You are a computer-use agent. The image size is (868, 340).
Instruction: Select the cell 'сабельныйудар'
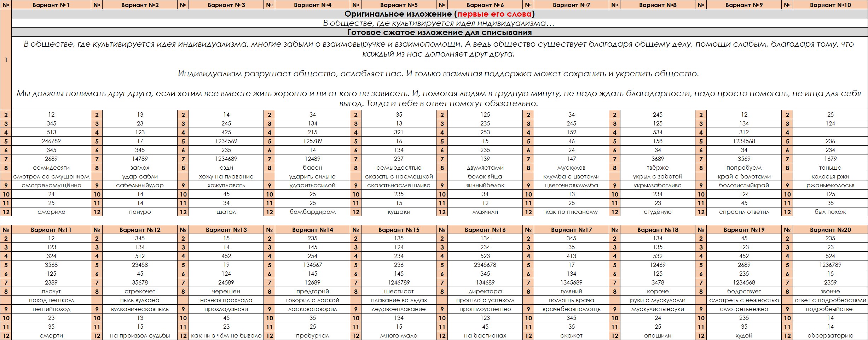pos(140,186)
